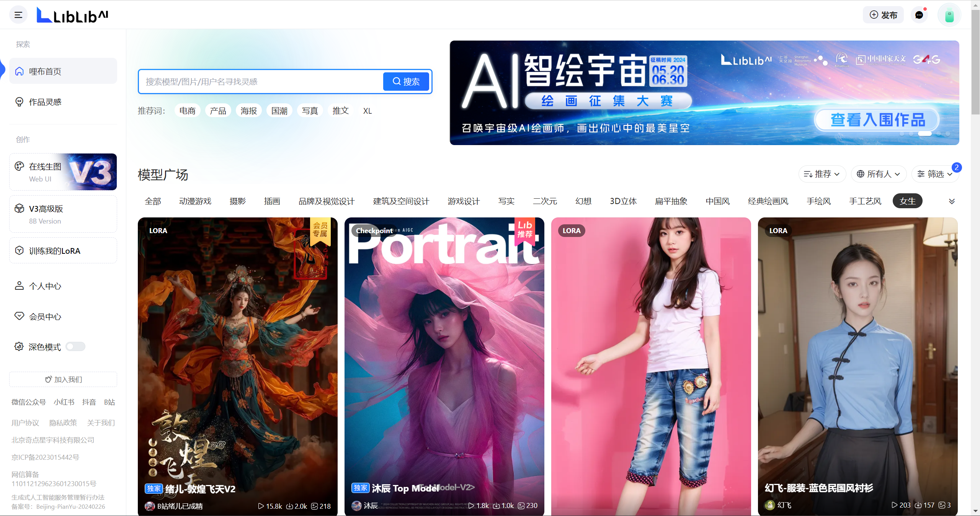This screenshot has width=980, height=516.
Task: Click the active carousel dot on the banner
Action: click(925, 134)
